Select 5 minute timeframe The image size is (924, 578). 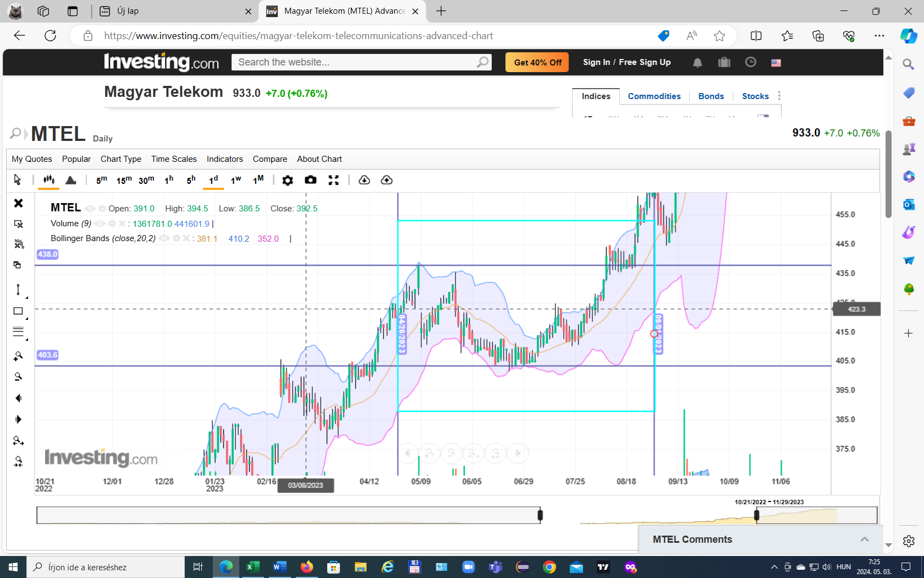coord(102,179)
